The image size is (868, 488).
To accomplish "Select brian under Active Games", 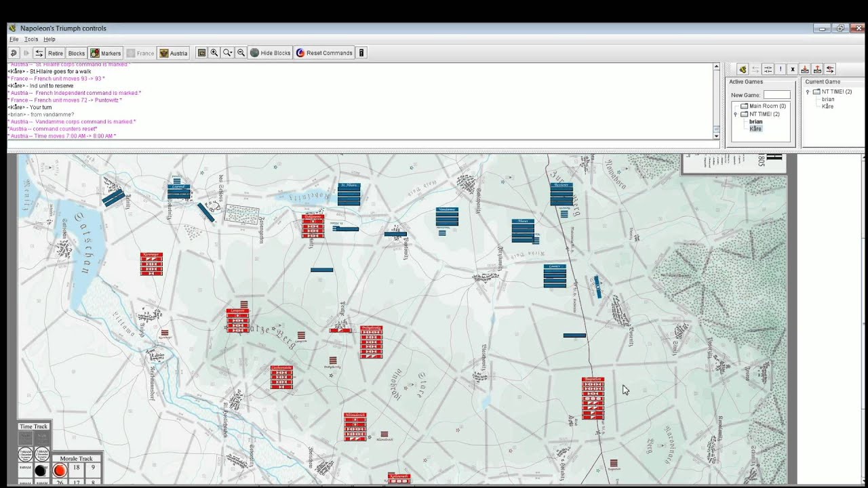I will [x=756, y=121].
